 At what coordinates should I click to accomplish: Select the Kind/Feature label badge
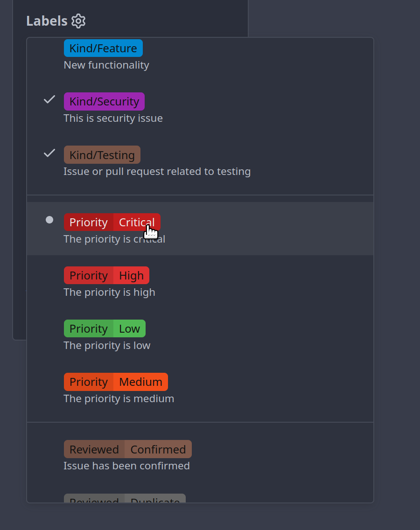click(103, 49)
